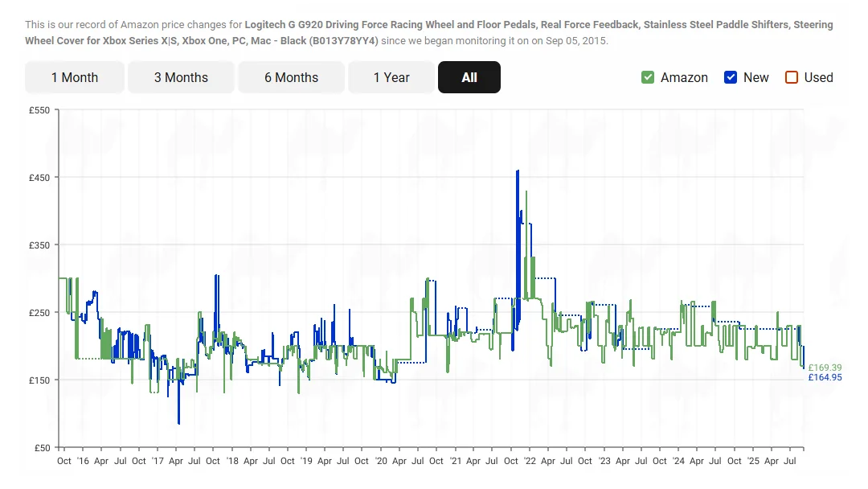
Task: Enable the Used price checkbox
Action: (x=792, y=77)
